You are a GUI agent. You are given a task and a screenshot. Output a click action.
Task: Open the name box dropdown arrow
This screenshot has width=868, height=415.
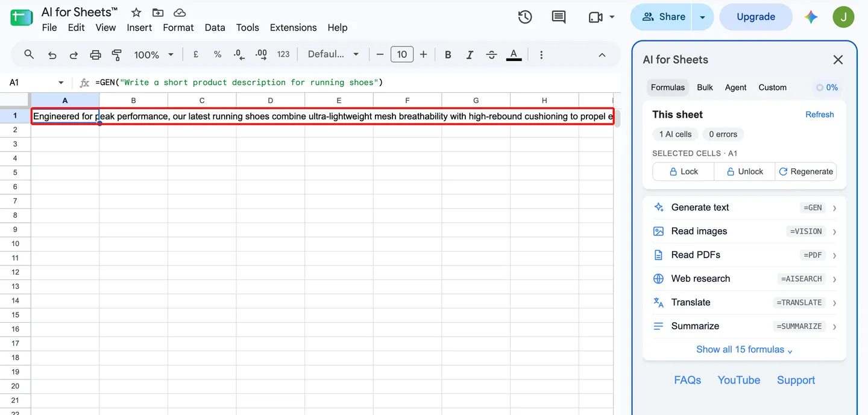pyautogui.click(x=61, y=83)
